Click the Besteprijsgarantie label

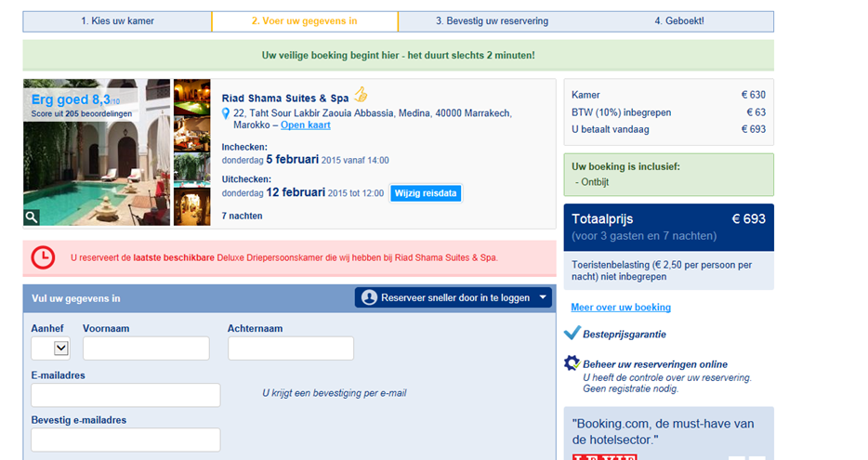[x=624, y=335]
